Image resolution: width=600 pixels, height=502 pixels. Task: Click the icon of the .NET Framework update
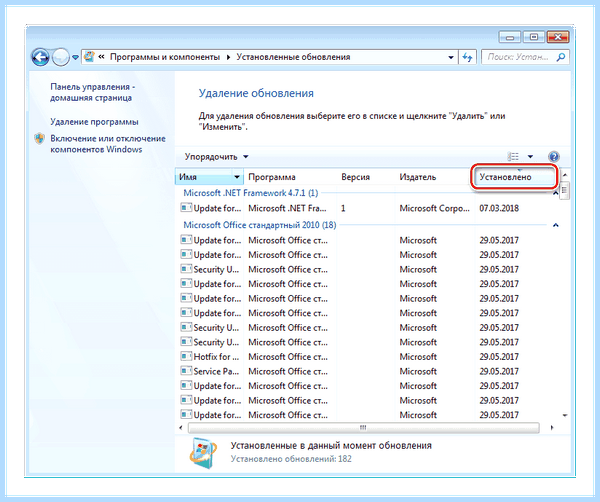point(186,208)
